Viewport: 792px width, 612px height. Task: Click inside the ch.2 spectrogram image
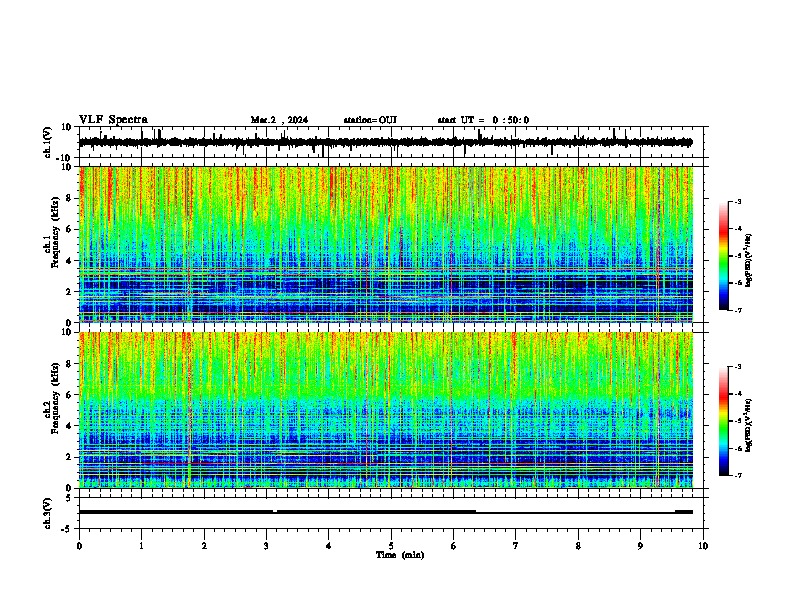[386, 410]
